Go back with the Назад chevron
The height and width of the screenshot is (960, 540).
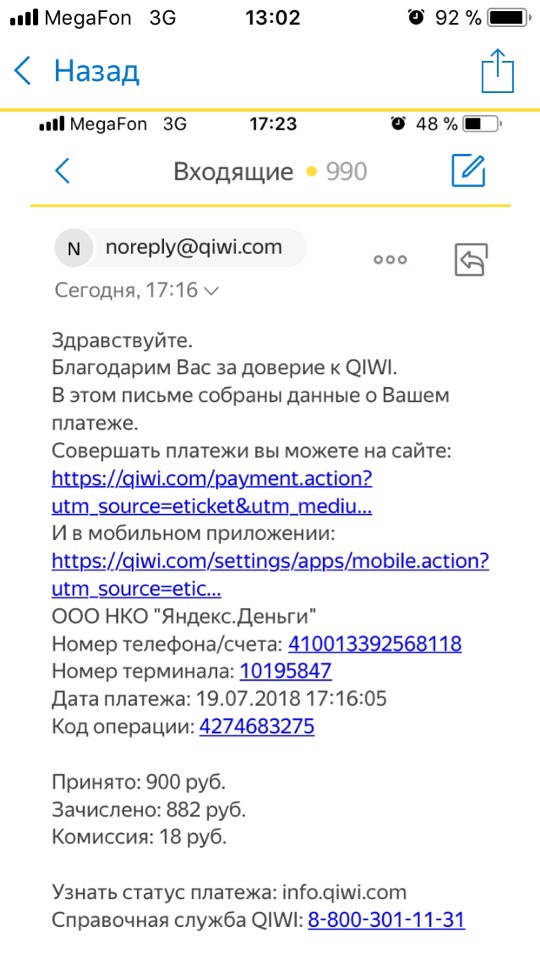coord(22,71)
